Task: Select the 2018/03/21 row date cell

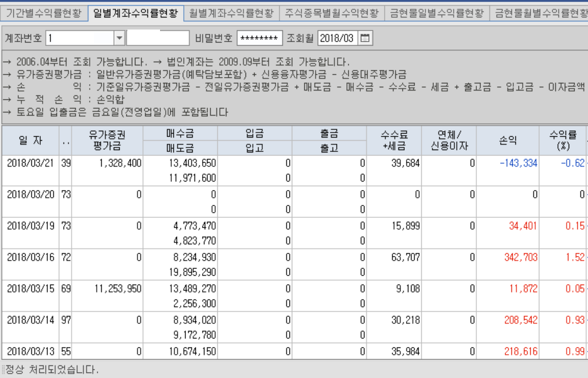Action: click(x=31, y=163)
